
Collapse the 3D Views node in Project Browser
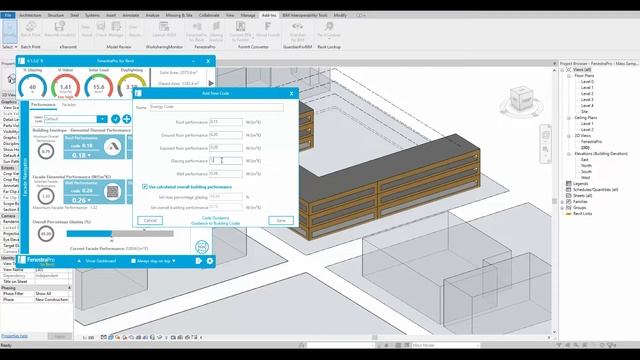568,136
